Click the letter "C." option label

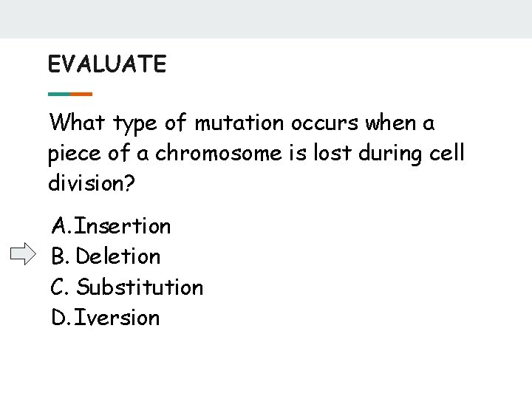(x=61, y=287)
